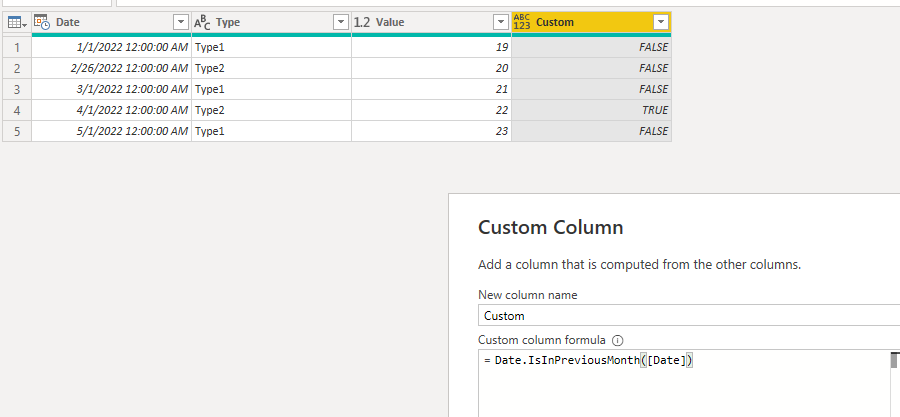Select the Type column header
The width and height of the screenshot is (900, 417).
click(x=271, y=22)
